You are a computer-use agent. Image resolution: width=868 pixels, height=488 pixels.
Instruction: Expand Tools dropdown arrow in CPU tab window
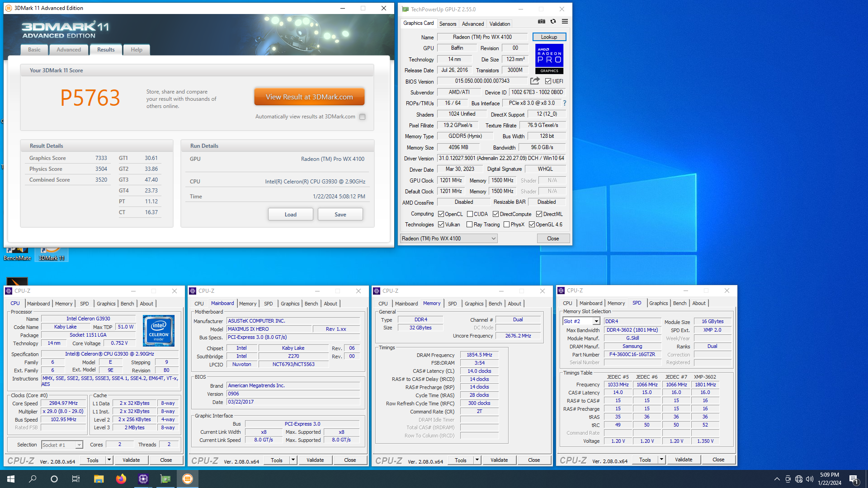(109, 460)
